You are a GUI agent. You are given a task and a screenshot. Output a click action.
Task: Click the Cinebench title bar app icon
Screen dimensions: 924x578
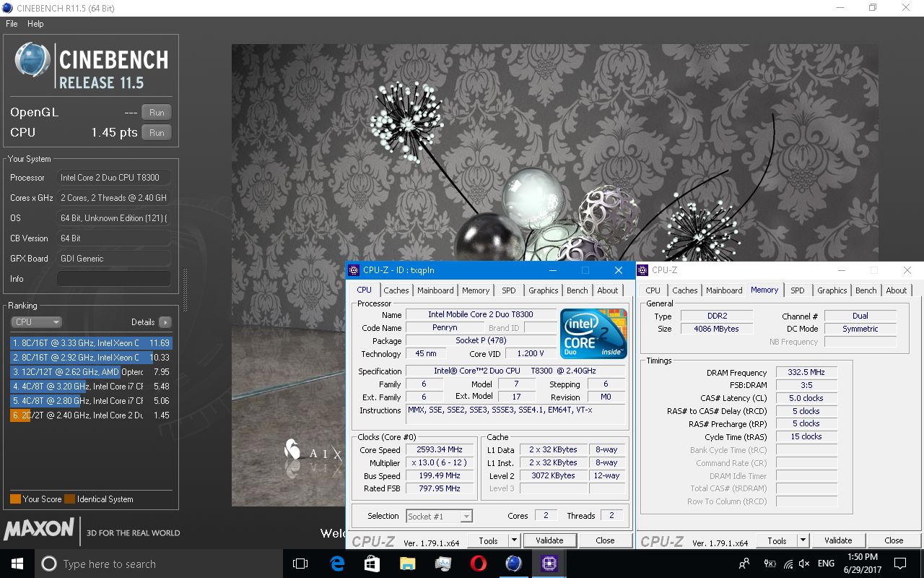[x=7, y=8]
